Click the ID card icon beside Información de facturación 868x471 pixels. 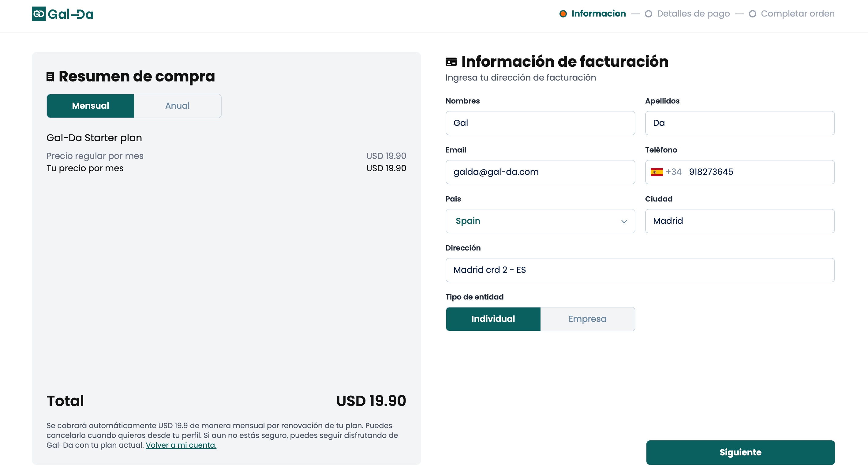point(451,62)
